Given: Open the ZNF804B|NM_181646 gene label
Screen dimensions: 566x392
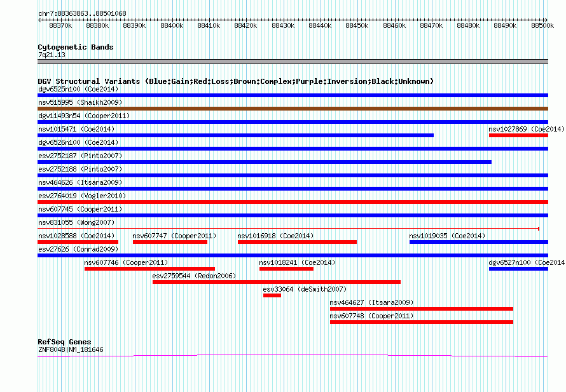Looking at the screenshot, I should click(x=71, y=349).
